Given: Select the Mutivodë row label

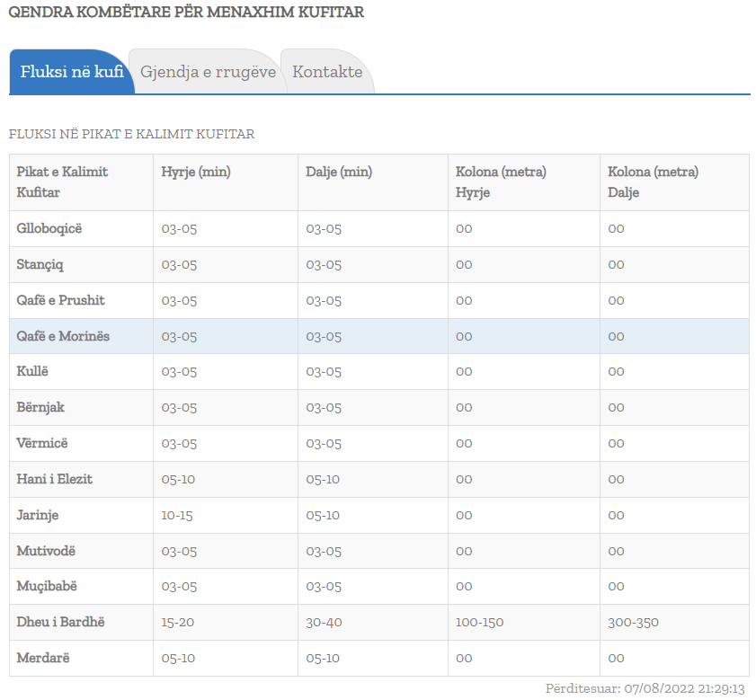Looking at the screenshot, I should tap(44, 551).
